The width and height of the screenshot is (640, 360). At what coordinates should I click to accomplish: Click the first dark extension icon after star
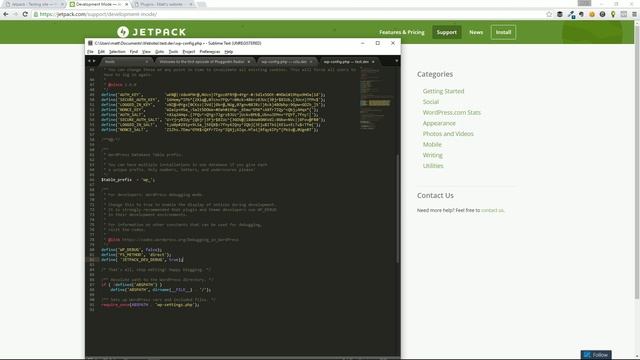click(560, 14)
